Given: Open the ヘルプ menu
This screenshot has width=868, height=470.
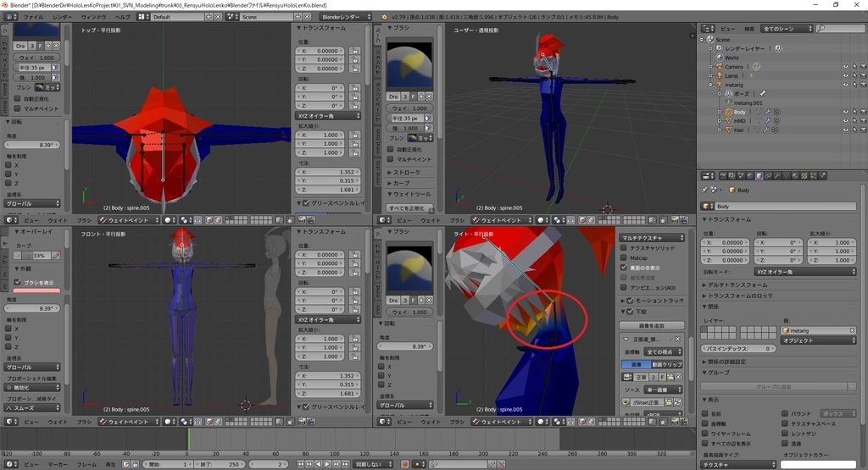Looking at the screenshot, I should (x=122, y=17).
